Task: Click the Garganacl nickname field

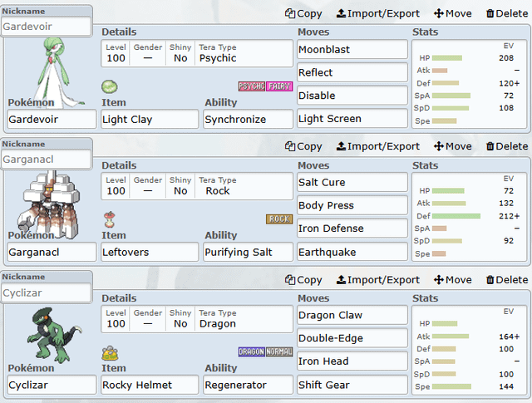Action: [x=47, y=160]
